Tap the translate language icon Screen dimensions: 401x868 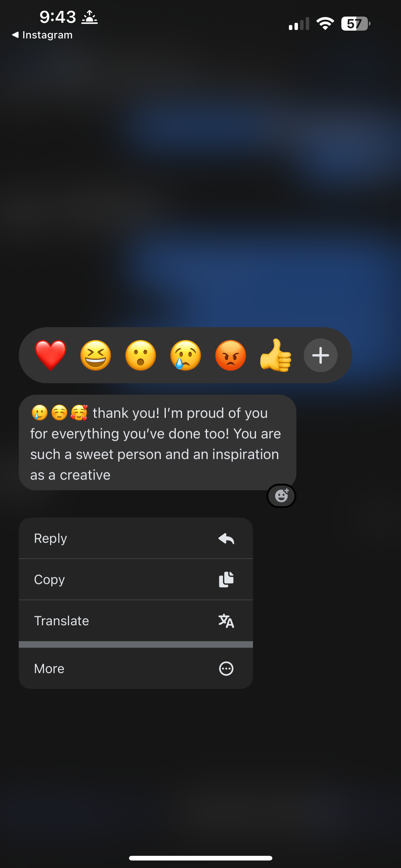[x=226, y=621]
